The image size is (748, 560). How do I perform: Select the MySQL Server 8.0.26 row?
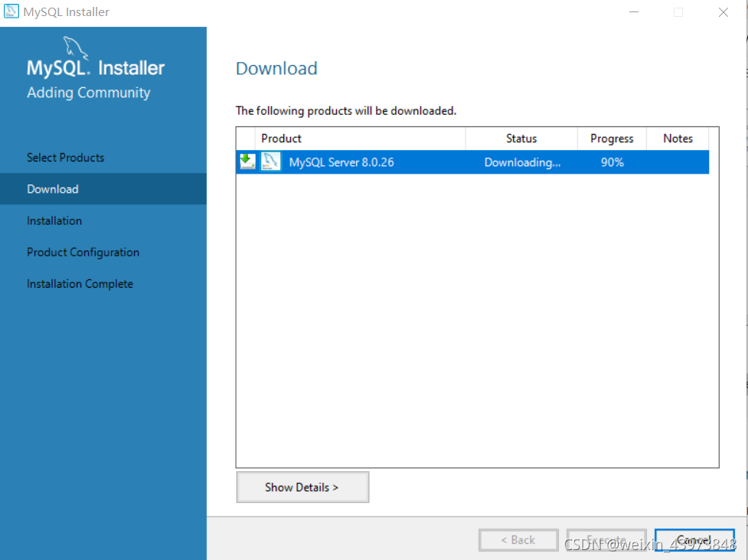[472, 162]
